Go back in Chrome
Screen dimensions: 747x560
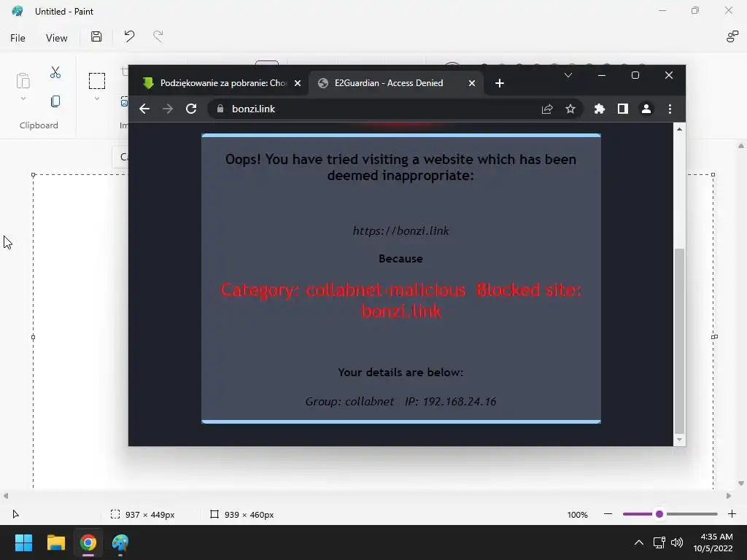coord(144,109)
